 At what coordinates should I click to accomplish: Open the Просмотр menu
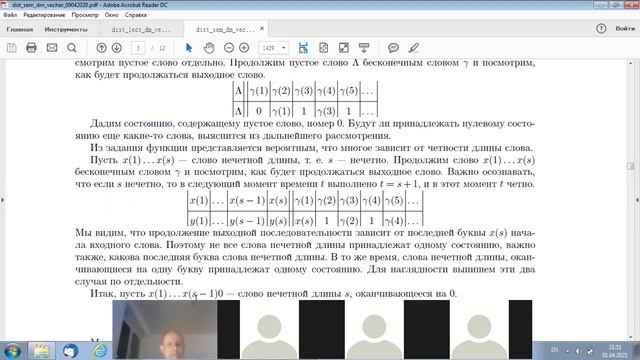pyautogui.click(x=85, y=15)
